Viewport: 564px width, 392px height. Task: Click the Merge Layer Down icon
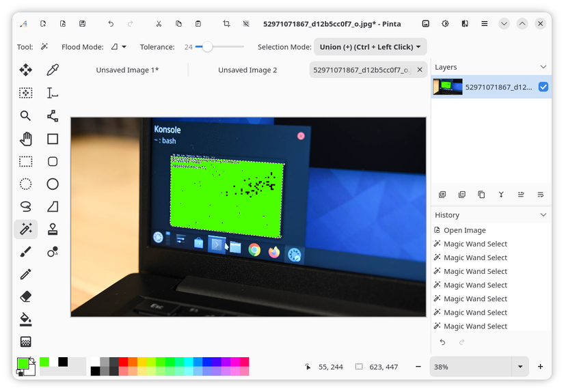click(501, 195)
